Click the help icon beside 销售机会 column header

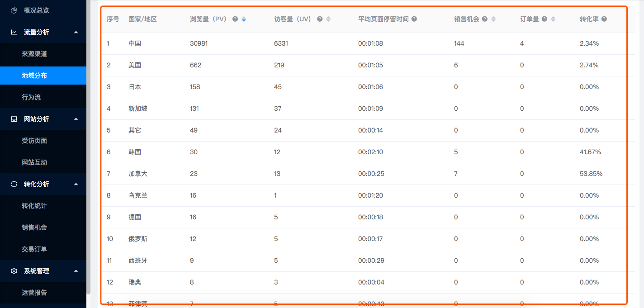pyautogui.click(x=485, y=19)
